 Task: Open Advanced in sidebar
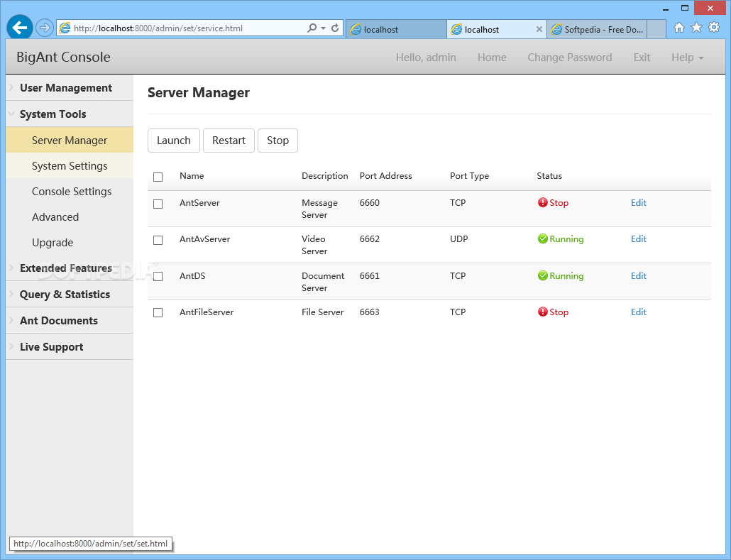coord(70,216)
